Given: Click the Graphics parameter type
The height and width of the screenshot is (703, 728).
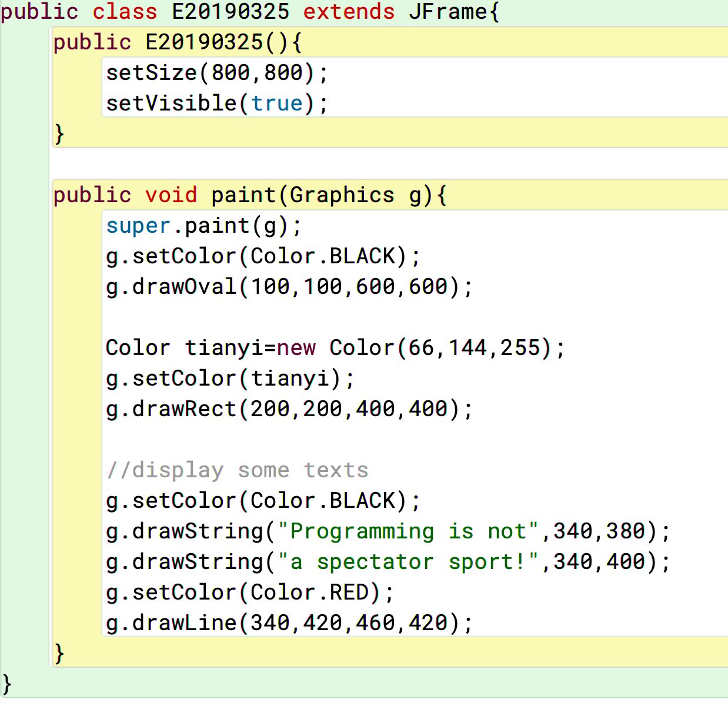Looking at the screenshot, I should coord(342,195).
